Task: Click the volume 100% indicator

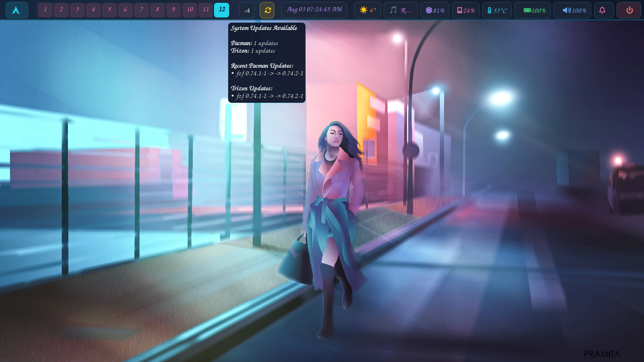Action: coord(572,10)
